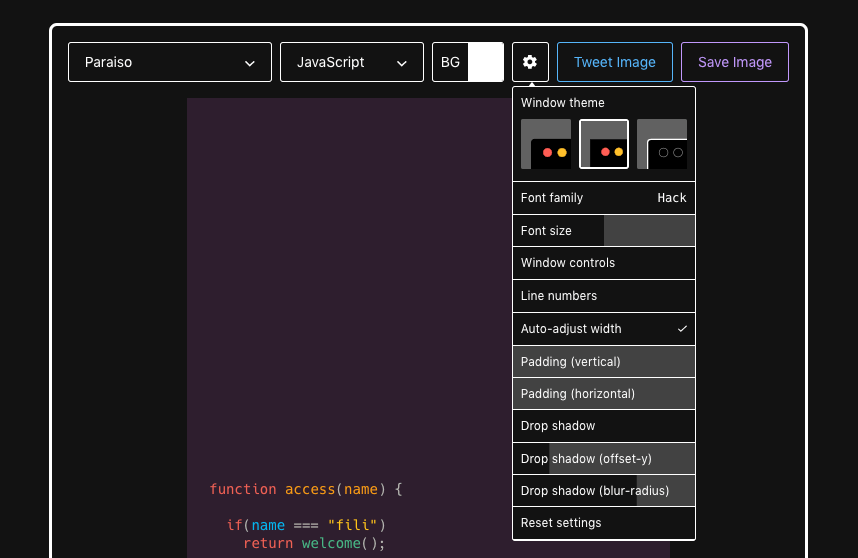
Task: Select the outlined-circles window theme thumbnail
Action: 662,144
